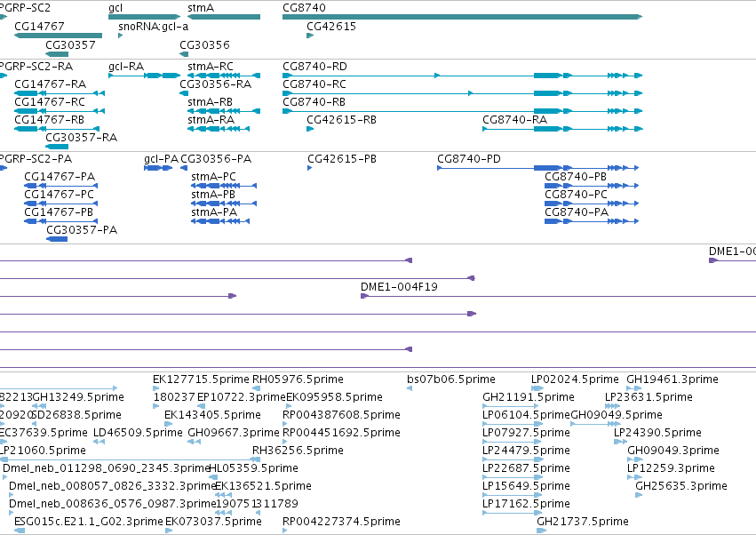
Task: Click the gcl-PA protein label
Action: [x=162, y=159]
